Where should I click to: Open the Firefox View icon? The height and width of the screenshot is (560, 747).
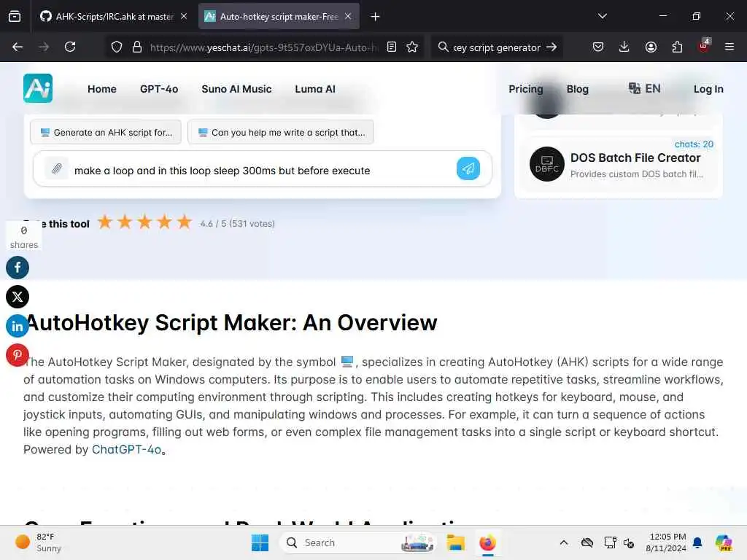(15, 17)
